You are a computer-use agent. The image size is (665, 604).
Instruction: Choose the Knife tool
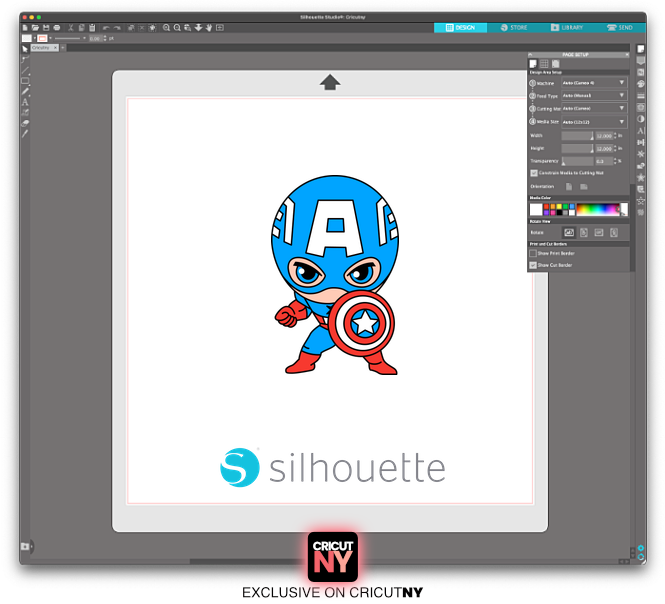(25, 134)
